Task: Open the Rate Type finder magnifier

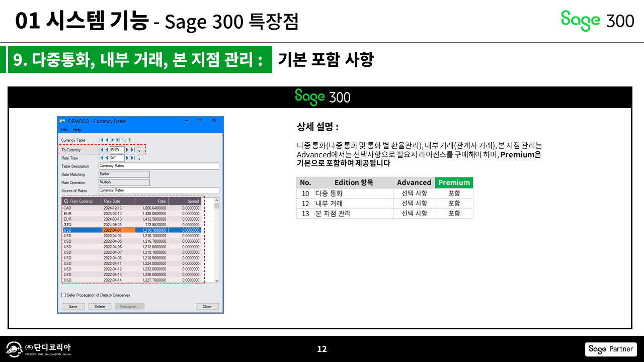Action: (138, 158)
